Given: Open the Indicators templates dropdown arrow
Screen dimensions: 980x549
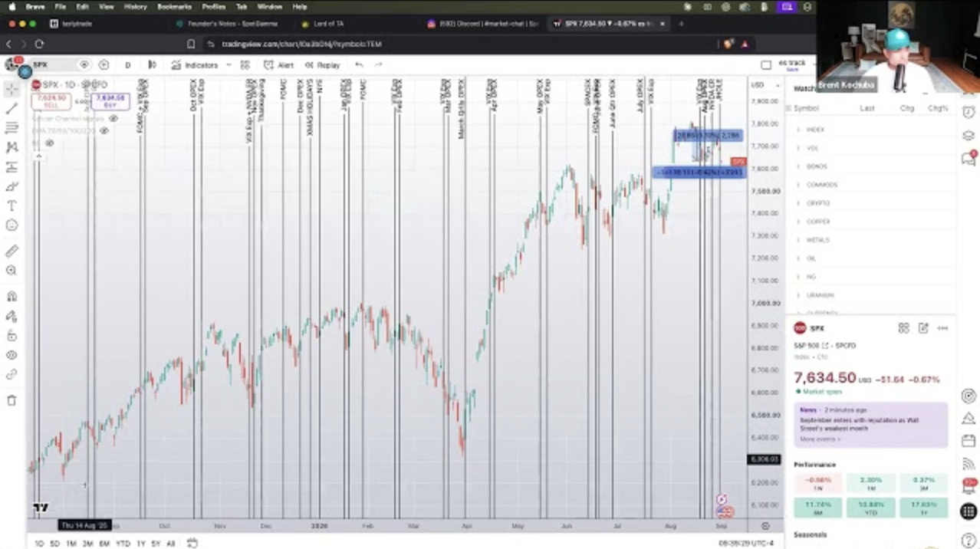Looking at the screenshot, I should pyautogui.click(x=229, y=65).
